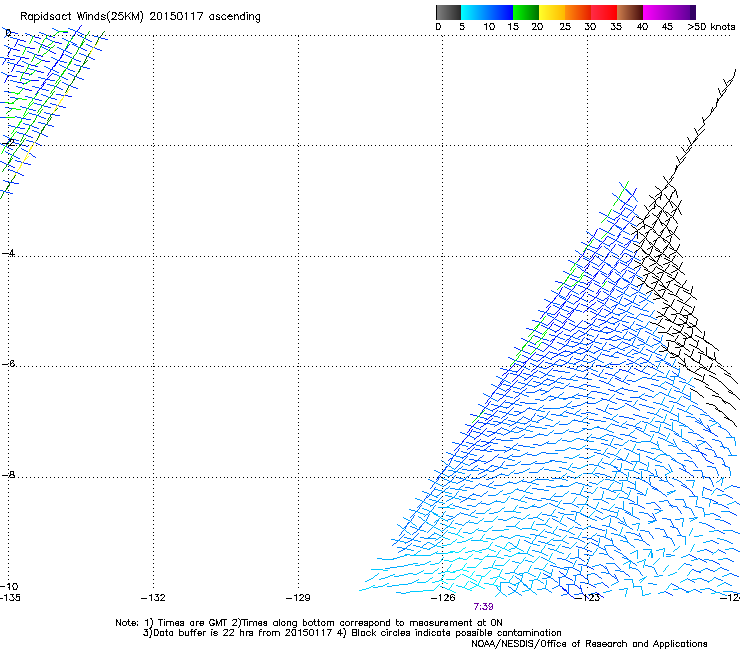Select the '-10' latitude axis label
This screenshot has height=650, width=740.
coord(10,586)
